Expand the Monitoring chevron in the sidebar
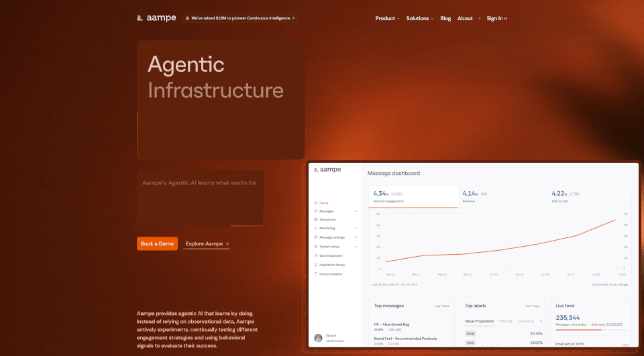The width and height of the screenshot is (644, 356). [x=356, y=229]
